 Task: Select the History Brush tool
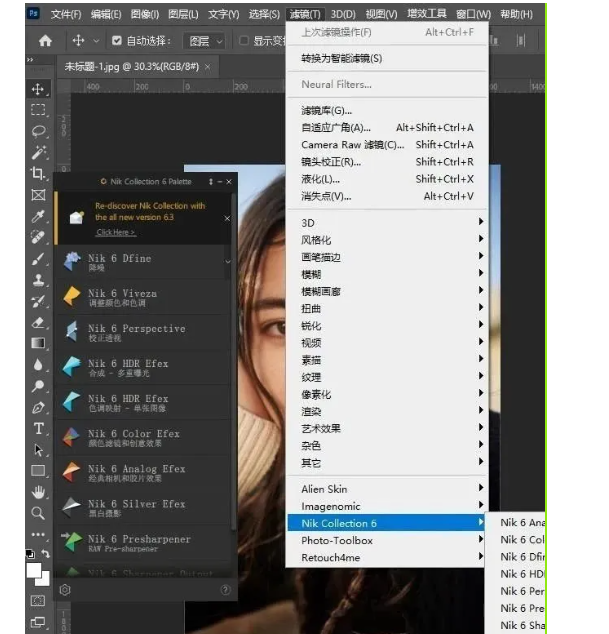click(38, 301)
